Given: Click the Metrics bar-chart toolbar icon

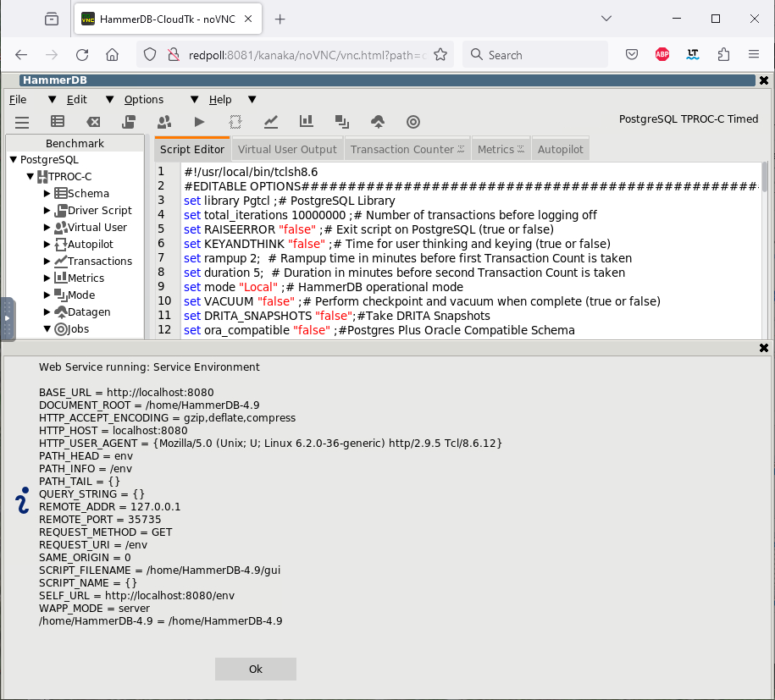Looking at the screenshot, I should coord(307,122).
